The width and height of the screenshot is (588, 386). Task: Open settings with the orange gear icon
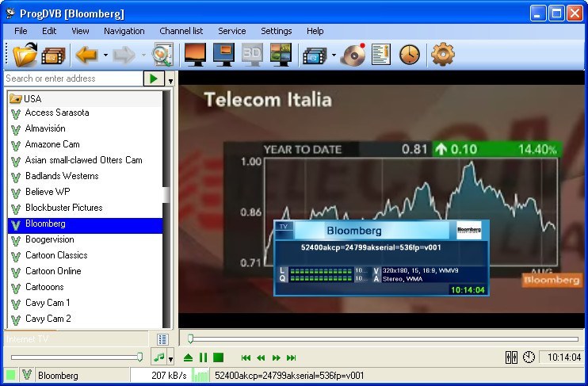(443, 55)
